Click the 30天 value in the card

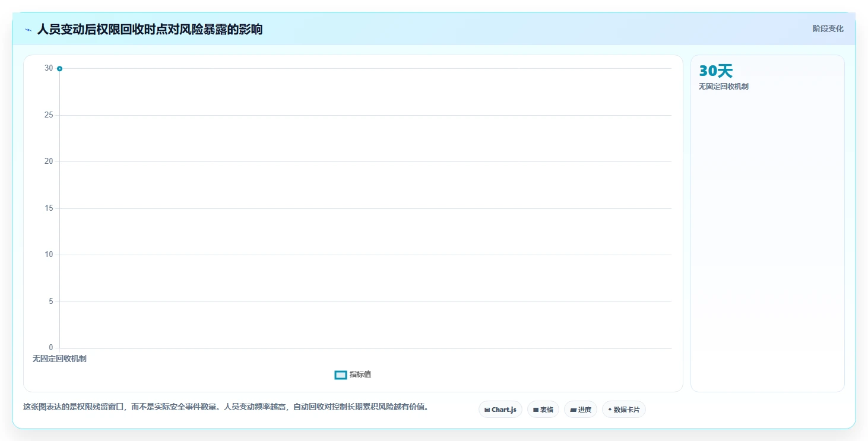(716, 71)
